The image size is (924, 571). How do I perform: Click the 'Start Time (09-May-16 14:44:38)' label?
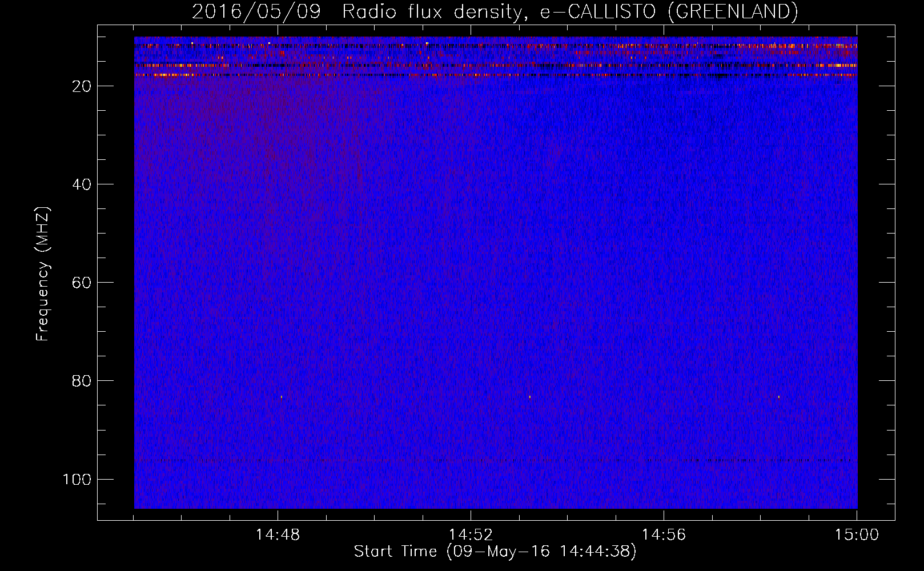tap(495, 552)
